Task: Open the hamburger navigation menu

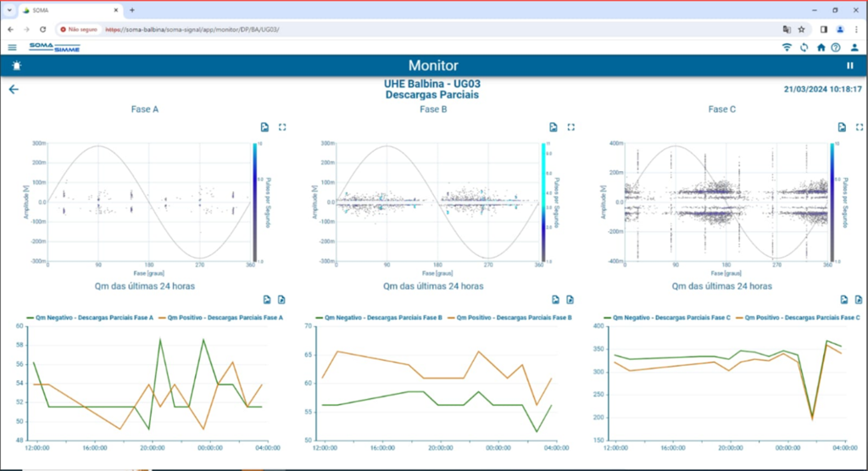Action: click(x=12, y=47)
